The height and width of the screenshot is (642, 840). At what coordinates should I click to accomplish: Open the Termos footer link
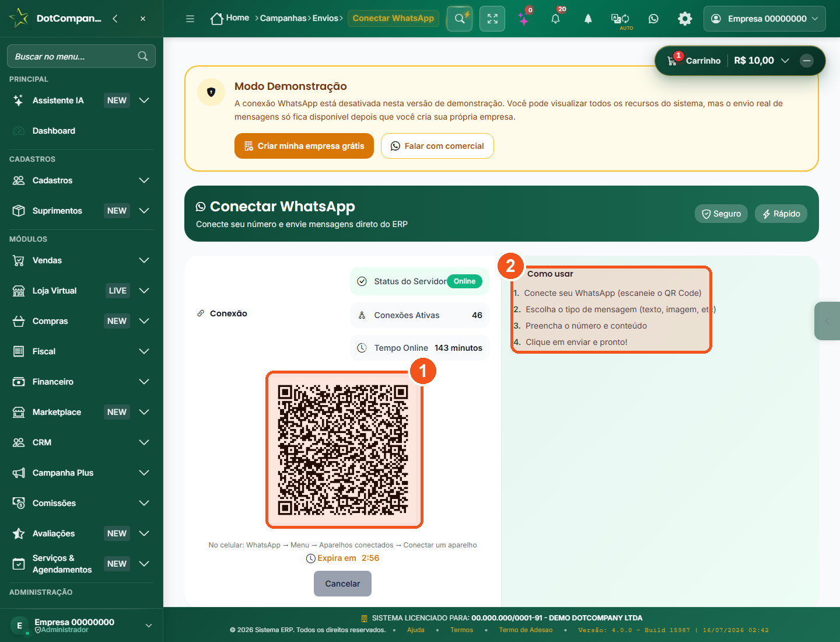point(461,630)
